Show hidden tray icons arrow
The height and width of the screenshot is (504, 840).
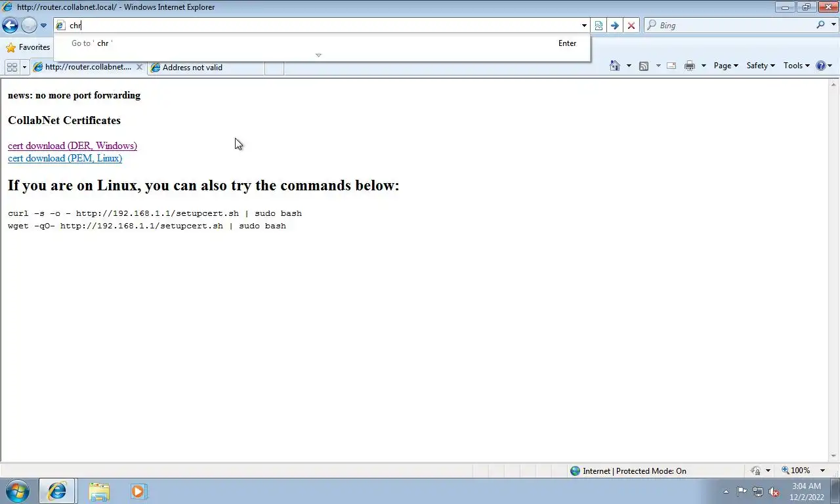click(726, 492)
